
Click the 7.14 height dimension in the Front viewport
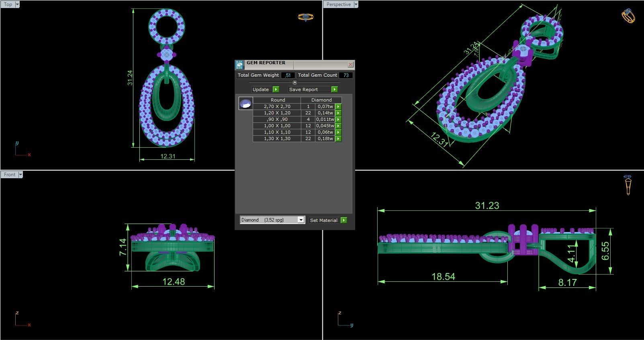point(123,247)
